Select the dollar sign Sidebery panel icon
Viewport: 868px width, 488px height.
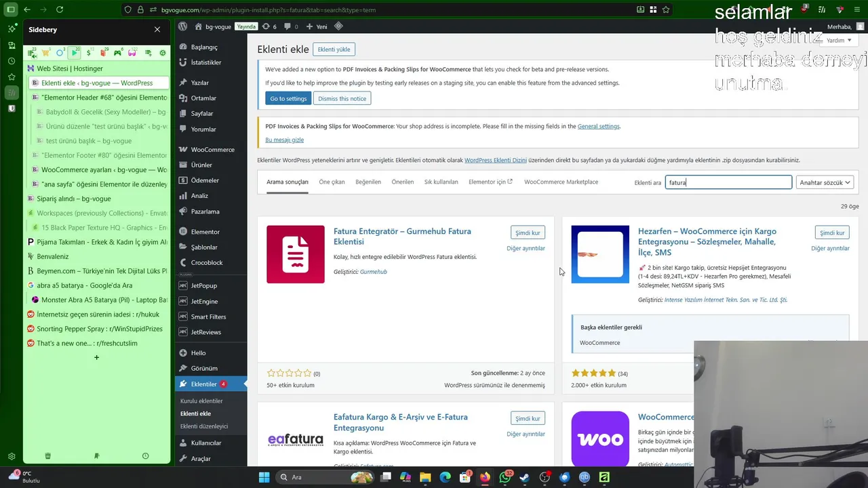click(89, 53)
